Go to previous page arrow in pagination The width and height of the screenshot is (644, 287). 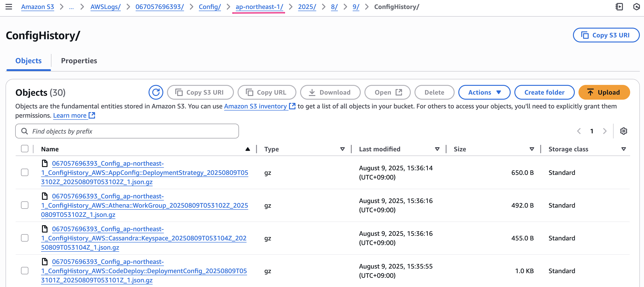579,131
